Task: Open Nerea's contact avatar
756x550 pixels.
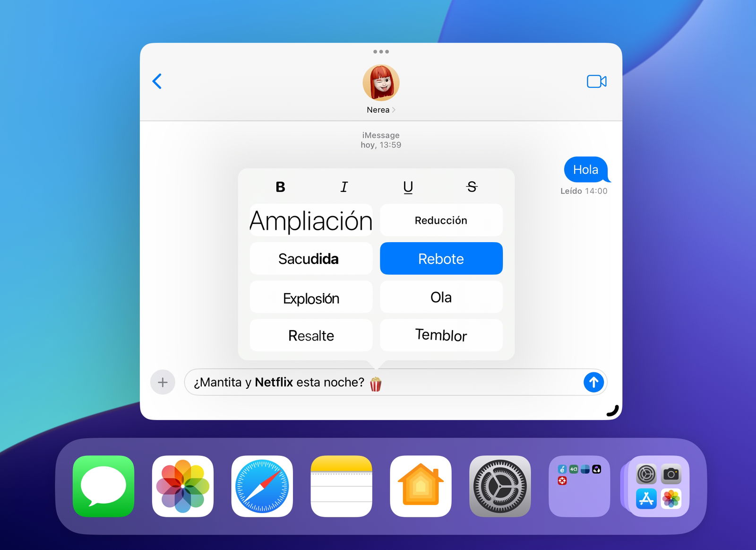Action: pyautogui.click(x=381, y=83)
